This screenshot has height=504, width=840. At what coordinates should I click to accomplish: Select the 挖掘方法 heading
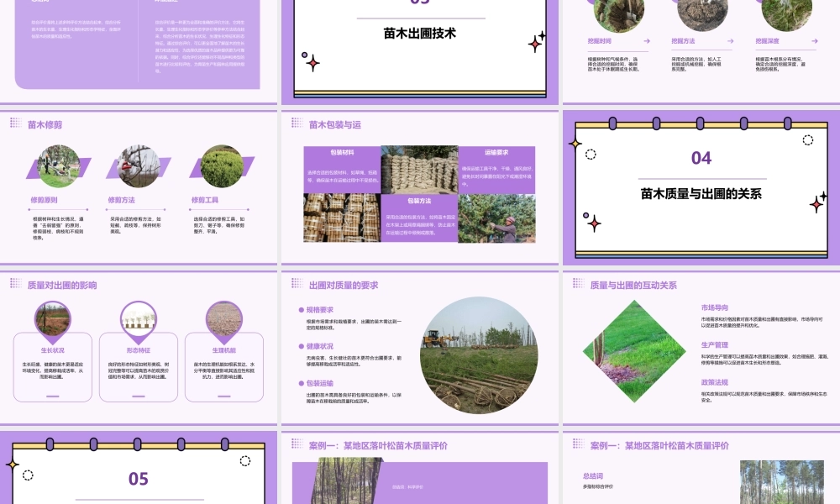683,40
